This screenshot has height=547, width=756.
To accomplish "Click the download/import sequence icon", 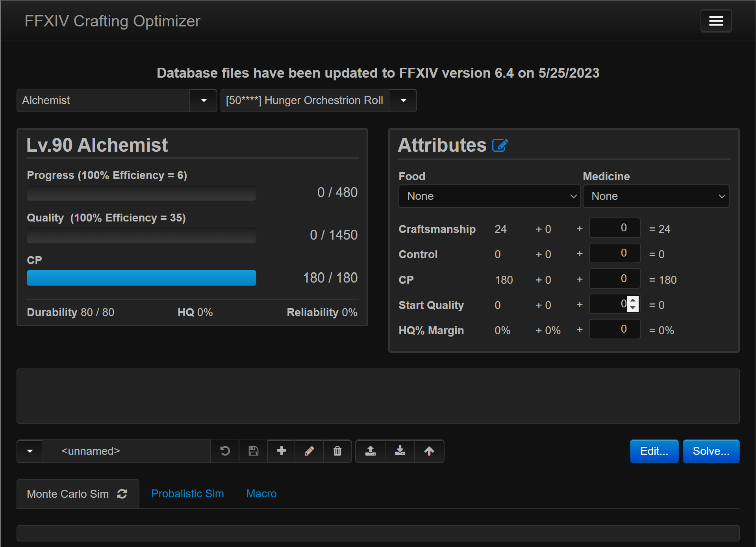I will pyautogui.click(x=400, y=451).
